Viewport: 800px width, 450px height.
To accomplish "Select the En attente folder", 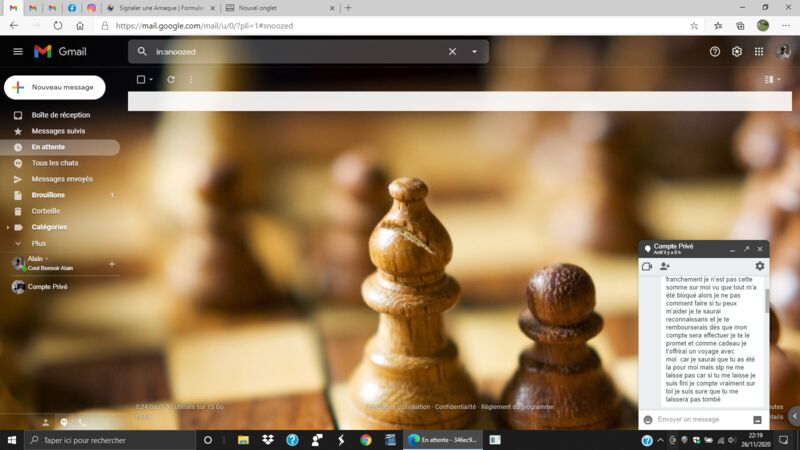I will 60,147.
